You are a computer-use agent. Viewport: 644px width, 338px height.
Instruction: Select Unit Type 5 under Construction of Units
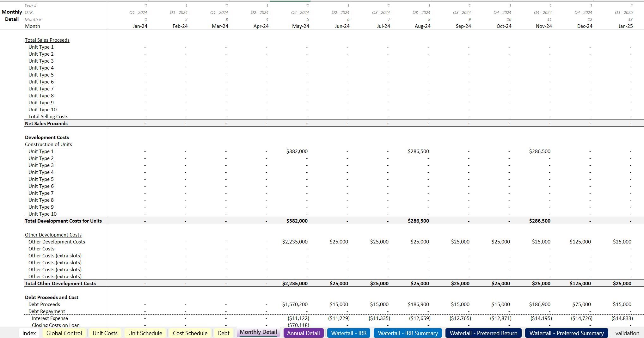point(41,179)
